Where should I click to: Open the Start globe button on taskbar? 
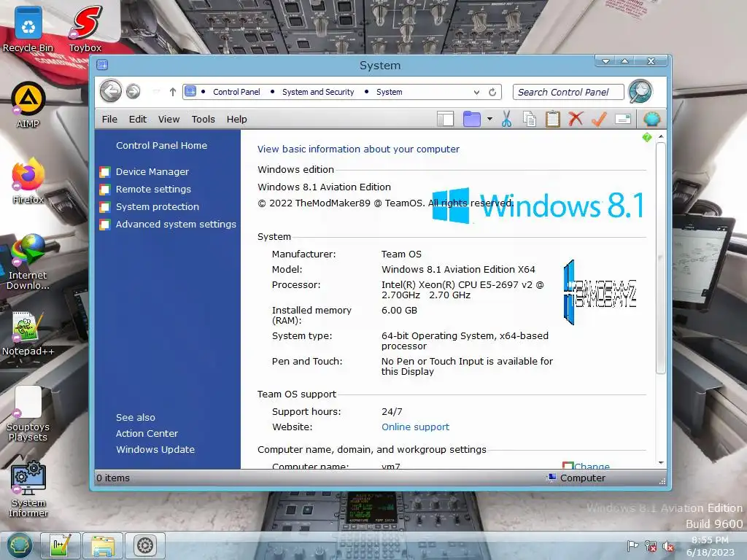point(20,545)
